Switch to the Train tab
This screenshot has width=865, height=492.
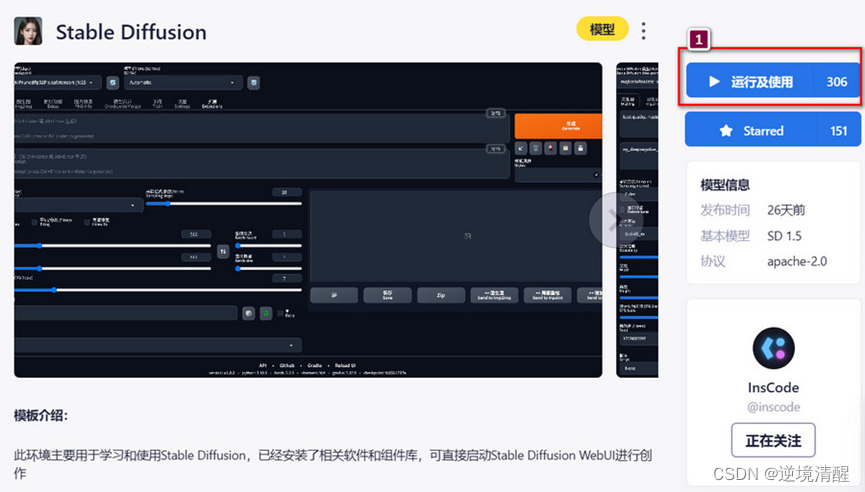pyautogui.click(x=158, y=103)
